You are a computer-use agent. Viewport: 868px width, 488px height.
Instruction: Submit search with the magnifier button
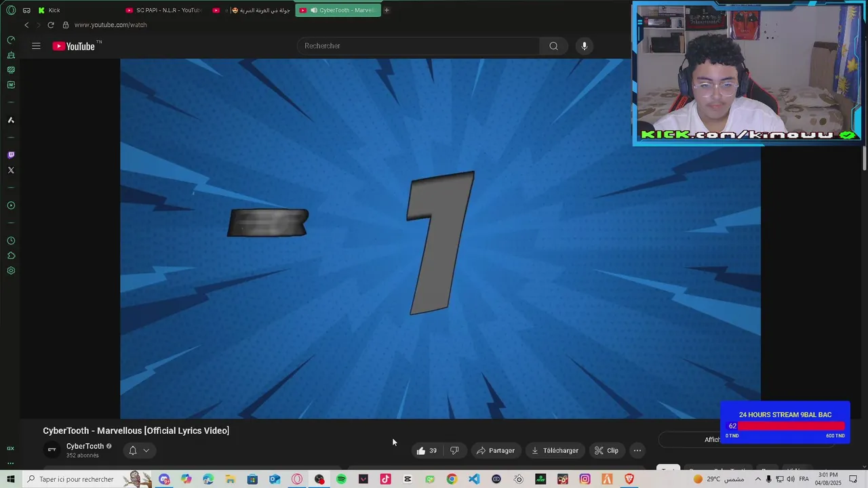tap(554, 46)
